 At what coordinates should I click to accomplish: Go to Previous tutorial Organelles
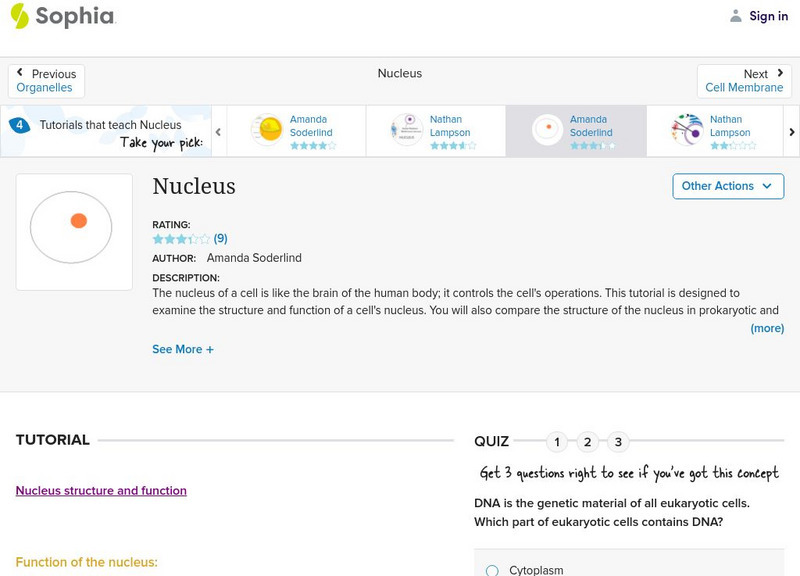(46, 81)
